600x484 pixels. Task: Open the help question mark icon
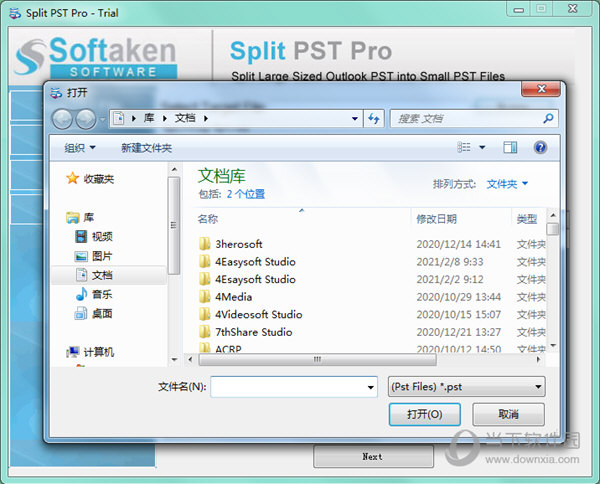540,147
